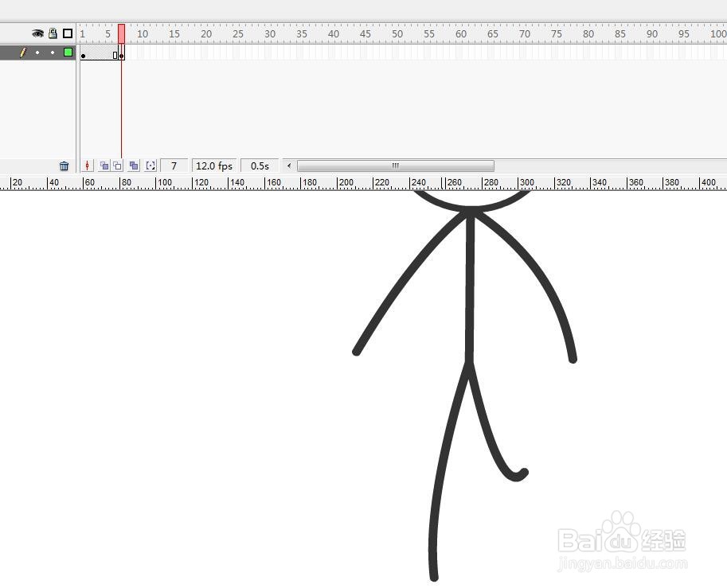The width and height of the screenshot is (727, 588).
Task: Click the eye icon column header
Action: [37, 33]
